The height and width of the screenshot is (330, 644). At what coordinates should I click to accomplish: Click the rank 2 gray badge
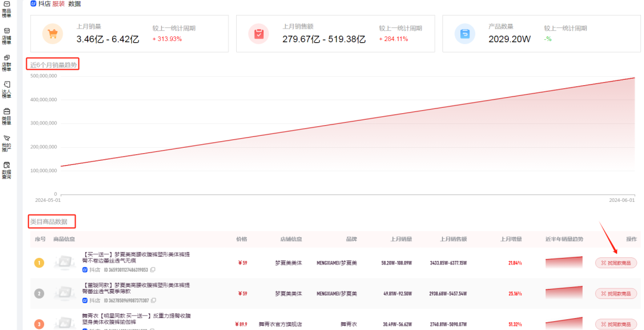[x=39, y=294]
